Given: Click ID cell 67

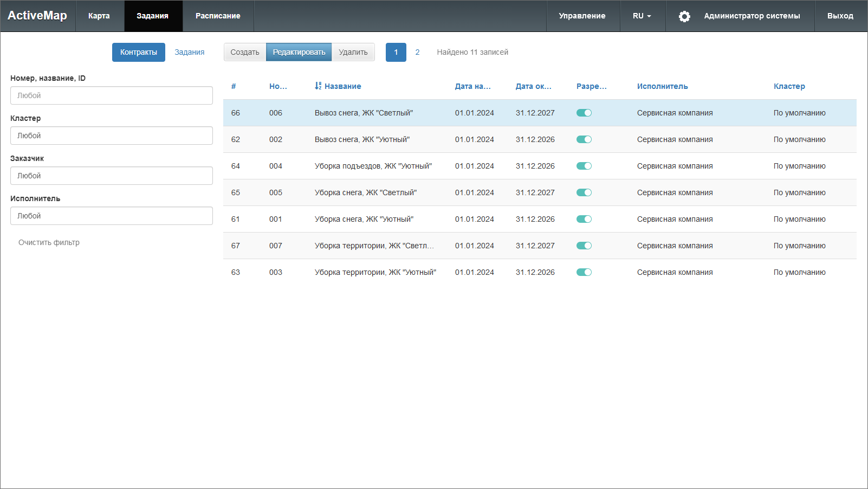Looking at the screenshot, I should click(236, 246).
